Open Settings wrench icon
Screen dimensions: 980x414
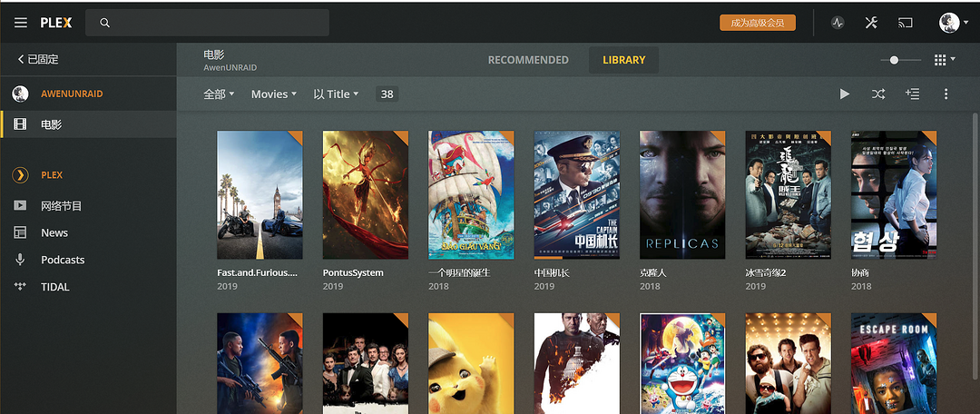point(871,23)
